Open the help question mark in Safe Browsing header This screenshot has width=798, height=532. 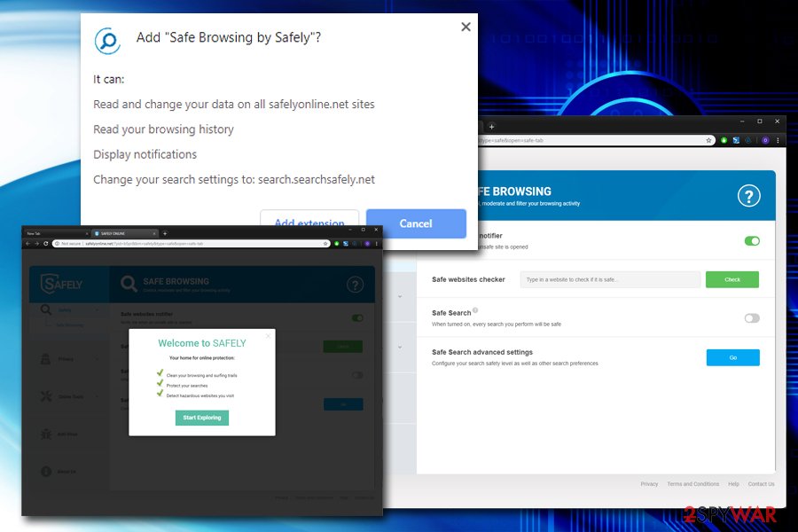point(749,196)
